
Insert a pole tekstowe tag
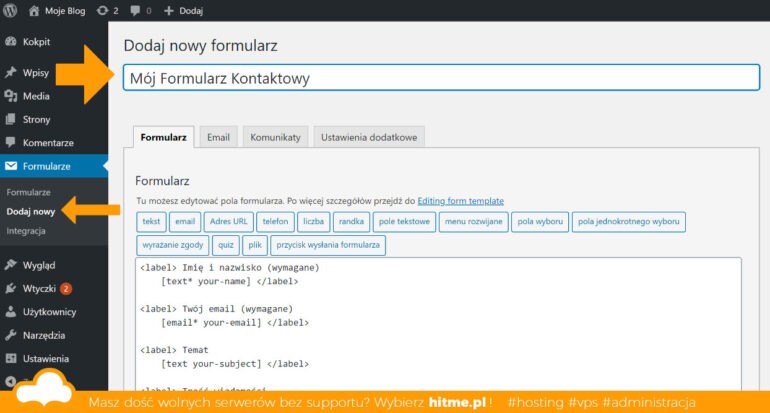[x=405, y=221]
